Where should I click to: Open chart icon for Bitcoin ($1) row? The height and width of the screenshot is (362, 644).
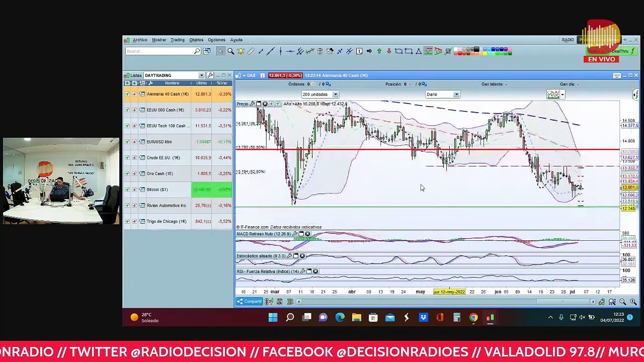pyautogui.click(x=142, y=190)
